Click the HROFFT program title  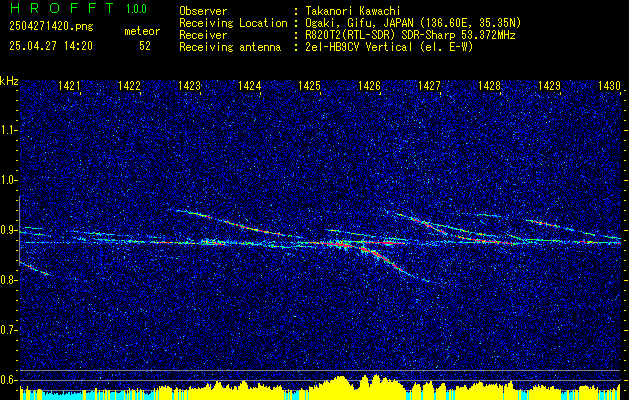pos(62,8)
